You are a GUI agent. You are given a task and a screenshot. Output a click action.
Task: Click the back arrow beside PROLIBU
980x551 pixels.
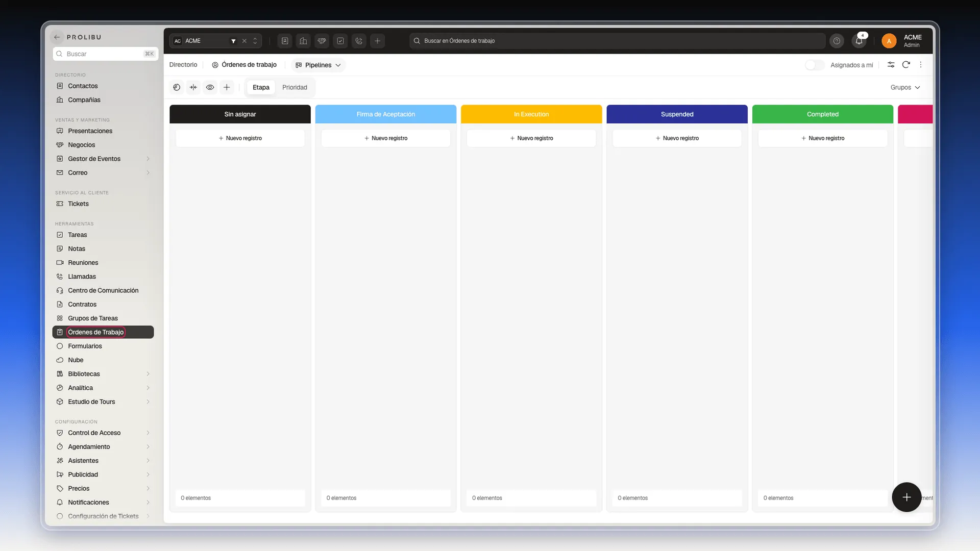tap(57, 37)
